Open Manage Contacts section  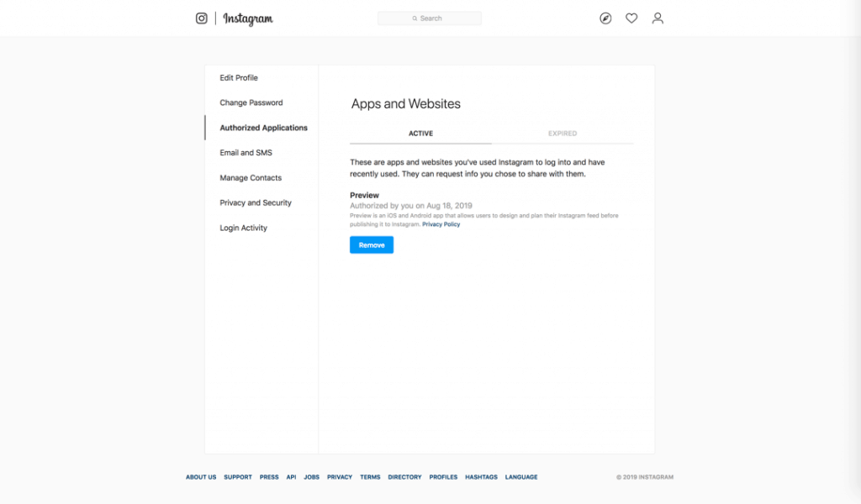tap(251, 178)
